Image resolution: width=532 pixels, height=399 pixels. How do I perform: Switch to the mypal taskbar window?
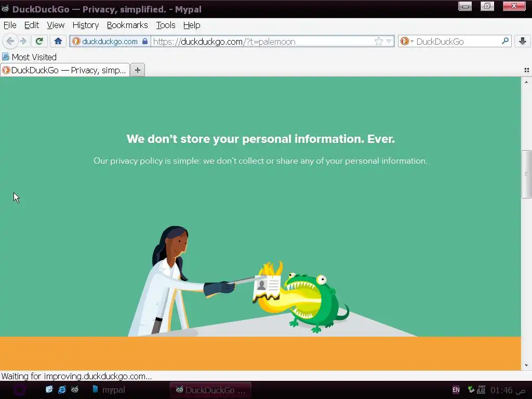[109, 390]
